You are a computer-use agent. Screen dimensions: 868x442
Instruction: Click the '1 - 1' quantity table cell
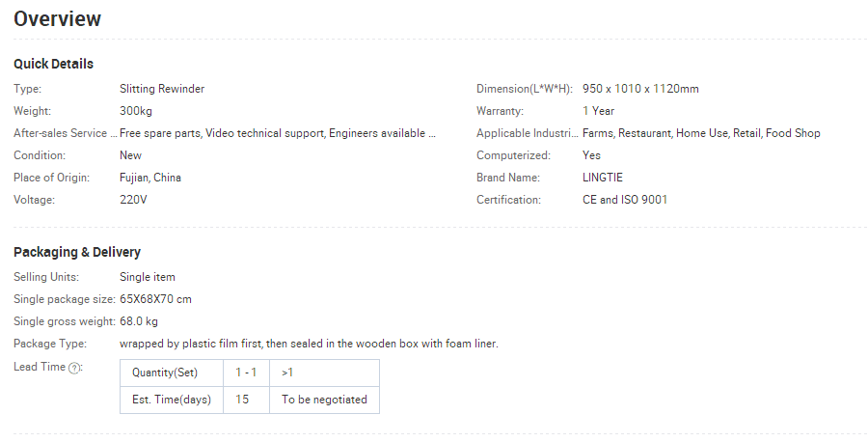pyautogui.click(x=246, y=373)
